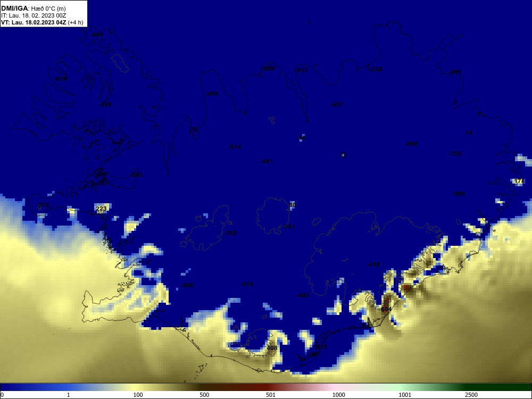532x399 pixels.
Task: Click the -781 map value
Action: (289, 227)
